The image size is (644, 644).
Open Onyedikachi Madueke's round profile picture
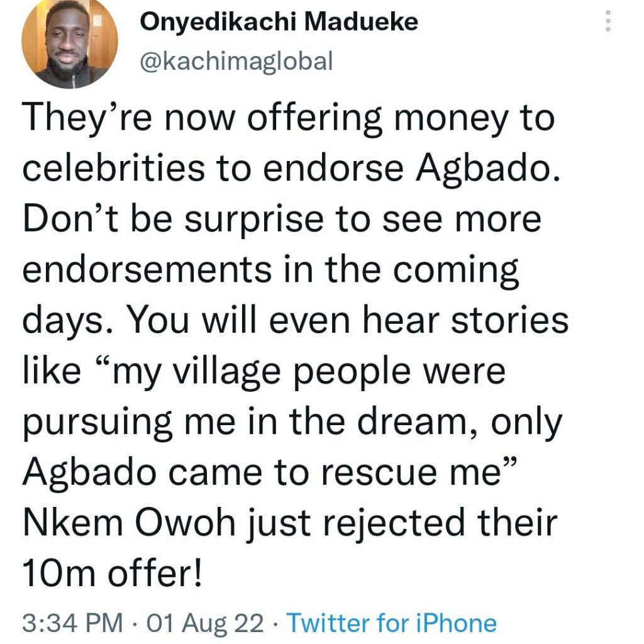point(70,41)
